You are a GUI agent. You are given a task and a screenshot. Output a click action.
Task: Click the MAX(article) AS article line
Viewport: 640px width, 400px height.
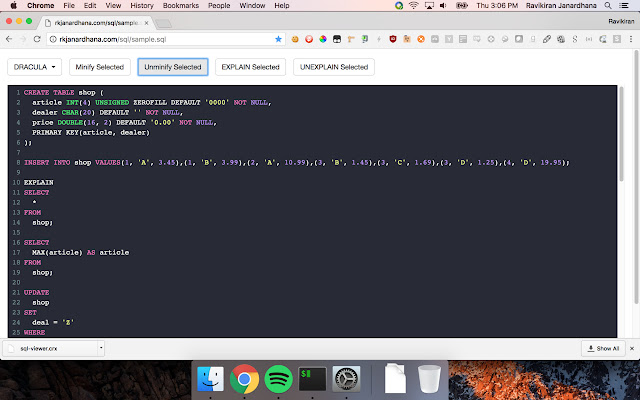click(x=80, y=252)
